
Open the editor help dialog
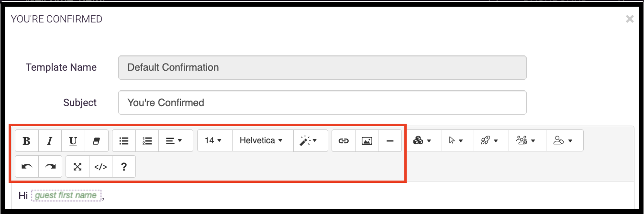point(124,166)
